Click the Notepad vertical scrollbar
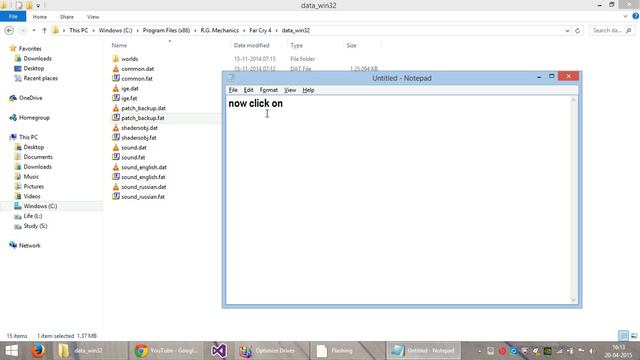640x360 pixels. point(573,200)
